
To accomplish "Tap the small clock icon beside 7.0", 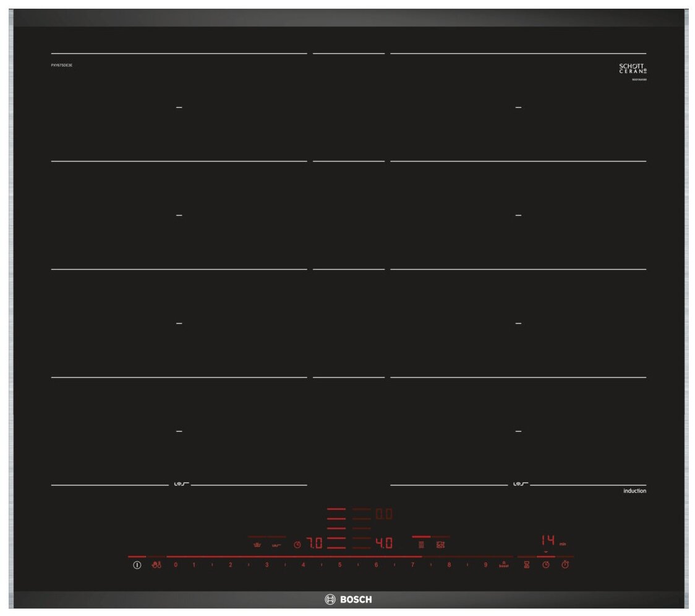I will [297, 545].
